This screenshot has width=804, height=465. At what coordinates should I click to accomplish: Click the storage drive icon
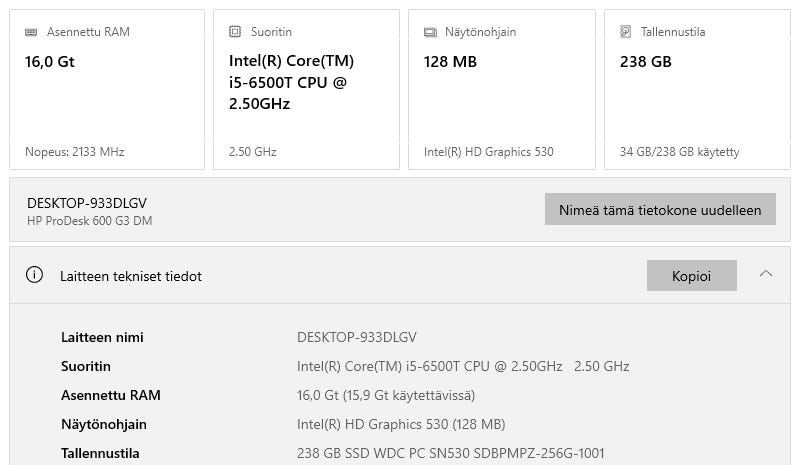click(625, 32)
